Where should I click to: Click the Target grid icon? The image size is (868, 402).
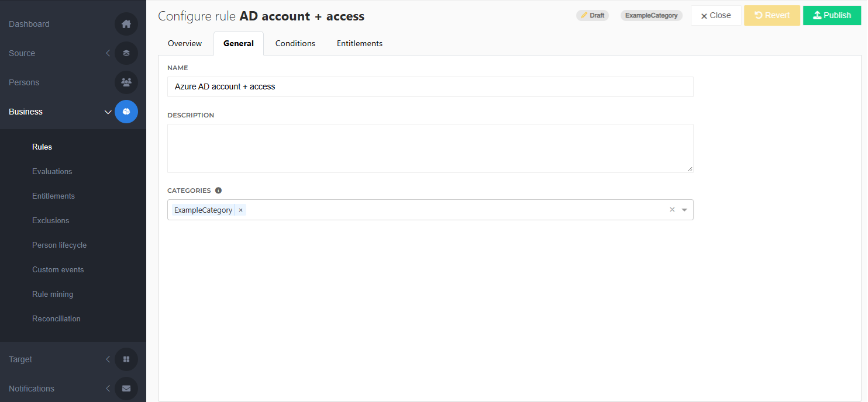point(126,359)
